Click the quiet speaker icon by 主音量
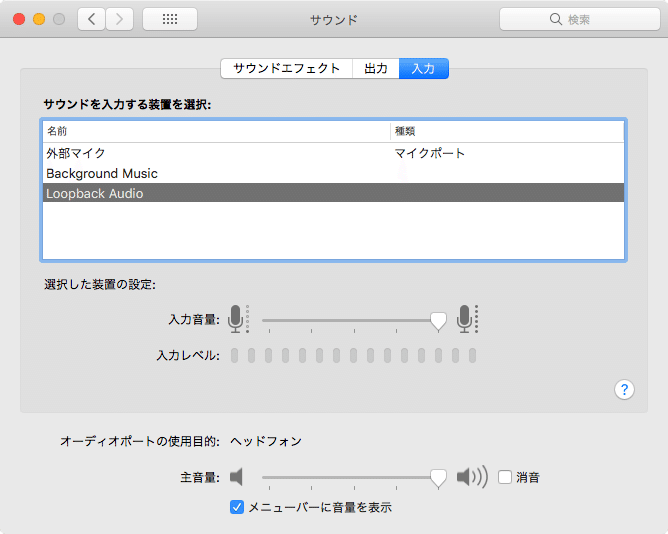The image size is (668, 534). [x=236, y=477]
